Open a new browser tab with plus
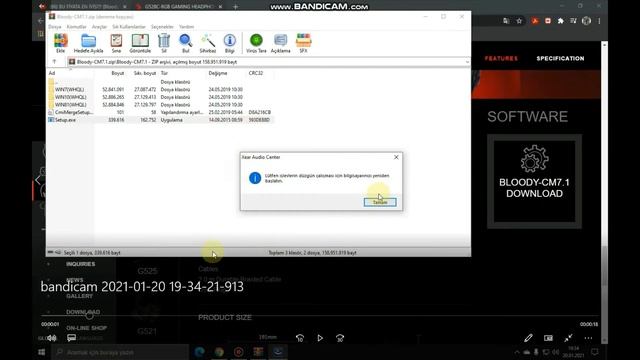640x360 pixels. click(x=236, y=7)
